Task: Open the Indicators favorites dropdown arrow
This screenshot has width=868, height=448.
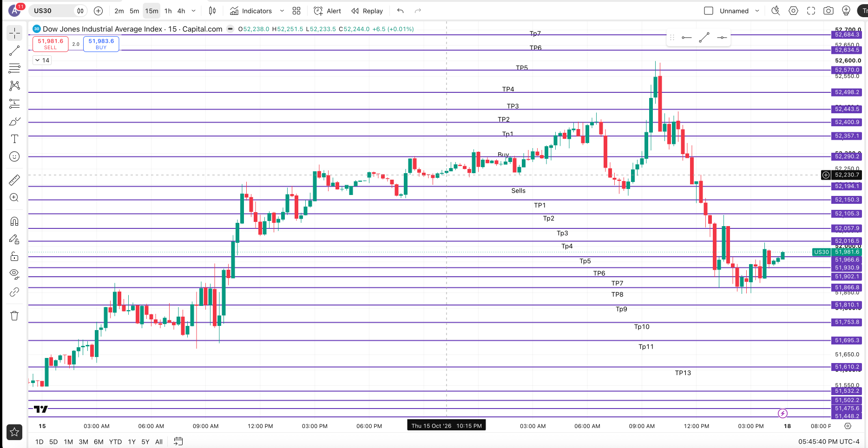Action: (x=282, y=11)
